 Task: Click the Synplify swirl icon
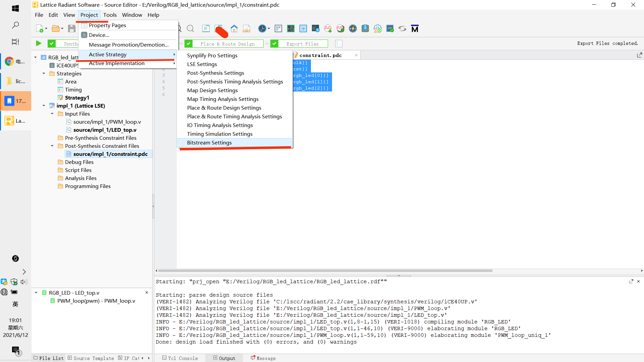click(402, 29)
